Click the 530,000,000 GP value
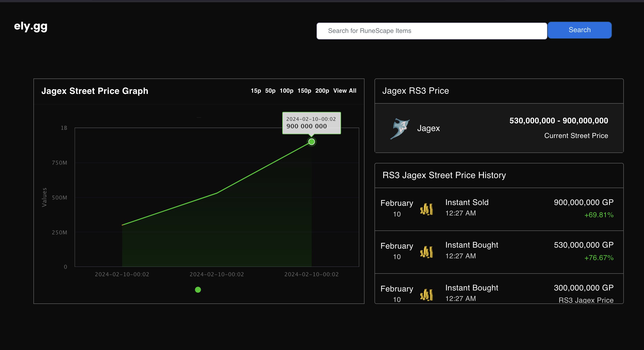 point(583,245)
